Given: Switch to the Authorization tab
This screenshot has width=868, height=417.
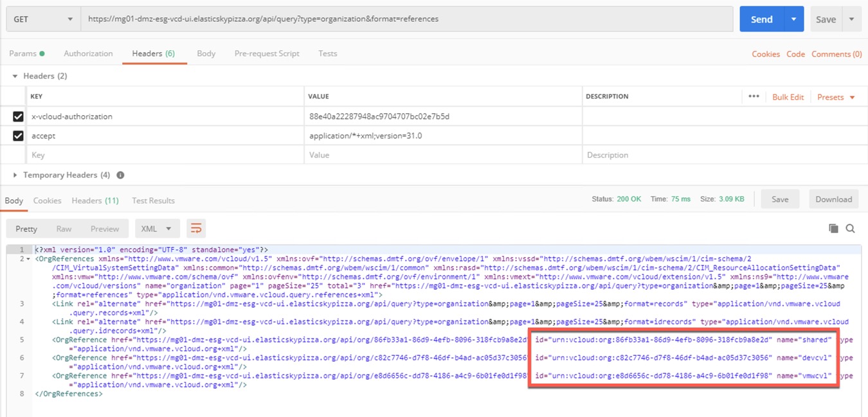Looking at the screenshot, I should [88, 53].
